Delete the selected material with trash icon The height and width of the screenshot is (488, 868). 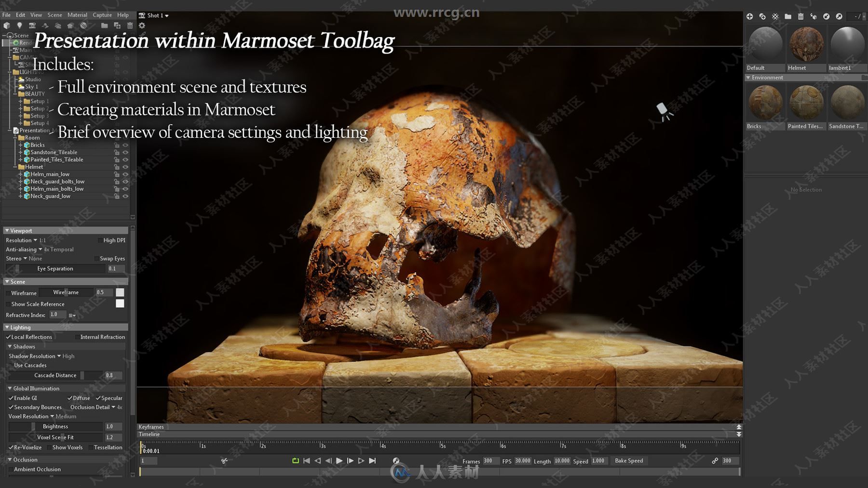[x=800, y=16]
